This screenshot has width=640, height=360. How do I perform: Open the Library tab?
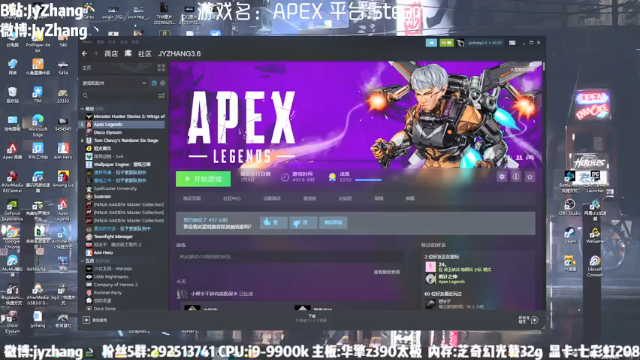pyautogui.click(x=128, y=54)
